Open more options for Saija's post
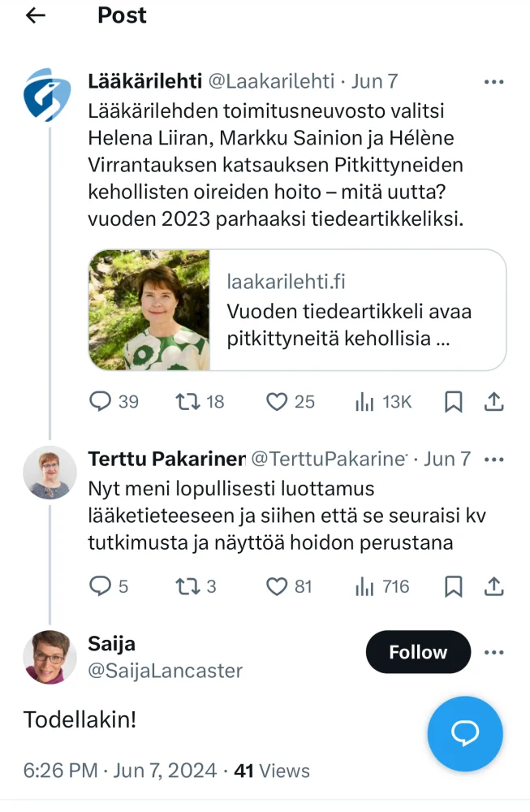This screenshot has width=530, height=812. coord(494,652)
